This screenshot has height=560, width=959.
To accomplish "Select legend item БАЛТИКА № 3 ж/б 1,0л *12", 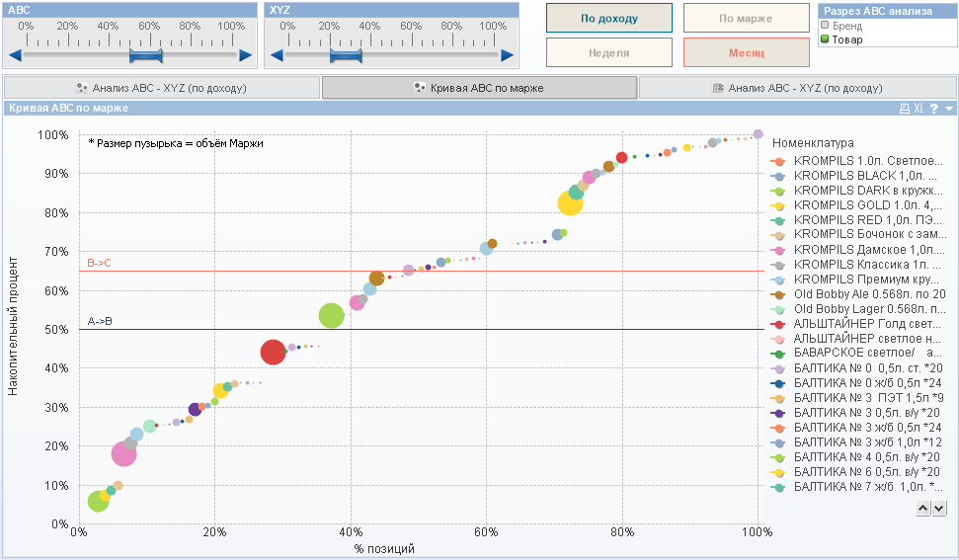I will [857, 442].
